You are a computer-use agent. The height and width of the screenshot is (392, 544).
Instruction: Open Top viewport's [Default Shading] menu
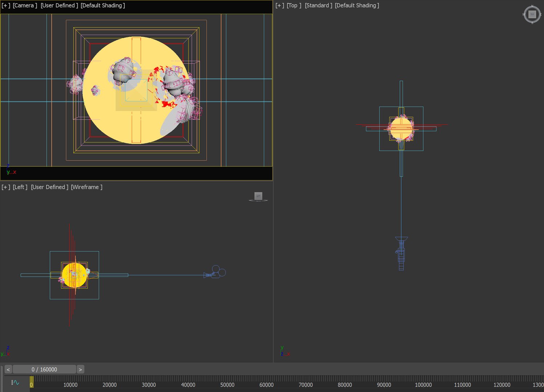(x=357, y=5)
